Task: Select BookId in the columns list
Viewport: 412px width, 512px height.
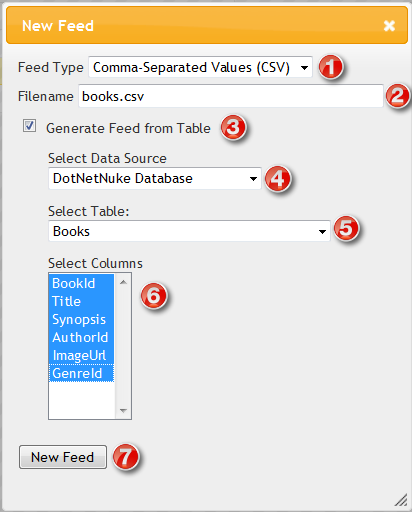Action: click(81, 283)
